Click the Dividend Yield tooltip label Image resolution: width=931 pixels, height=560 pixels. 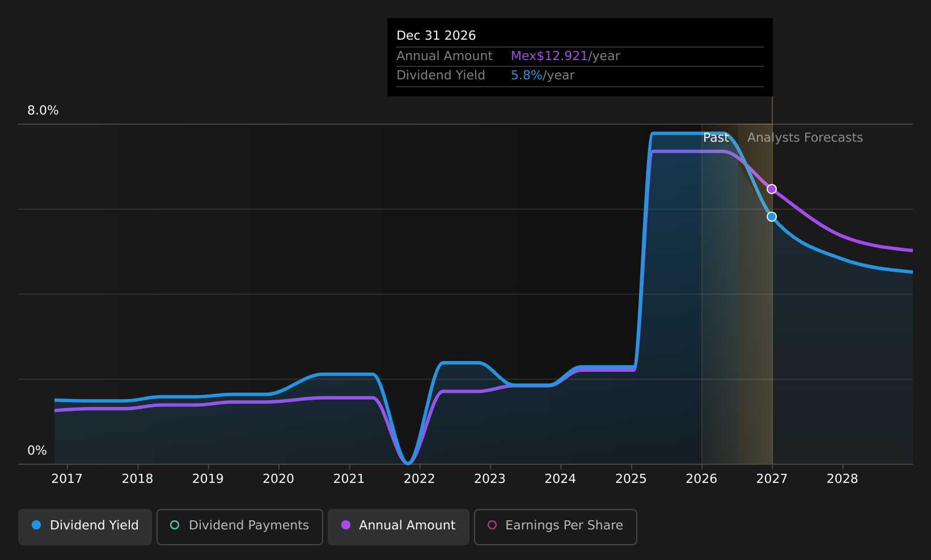coord(441,75)
